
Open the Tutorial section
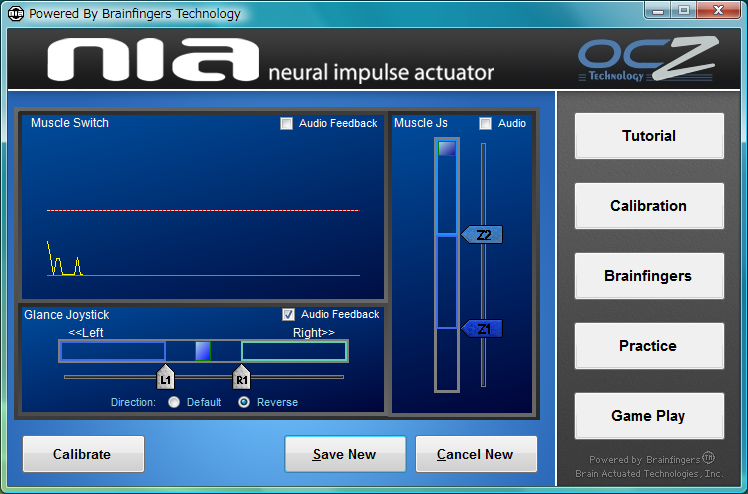[649, 136]
